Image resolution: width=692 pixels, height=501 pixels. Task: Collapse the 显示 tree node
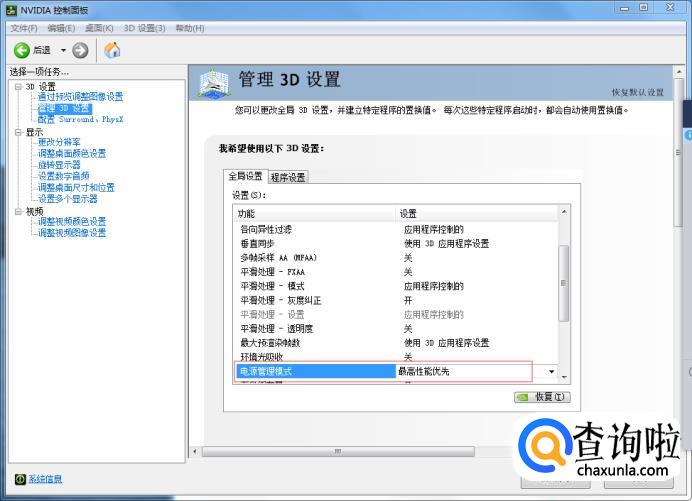(19, 132)
